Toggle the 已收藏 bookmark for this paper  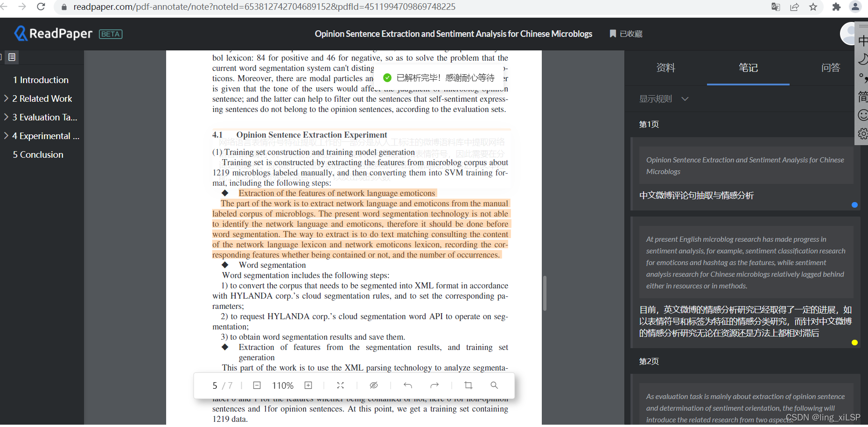pos(626,34)
